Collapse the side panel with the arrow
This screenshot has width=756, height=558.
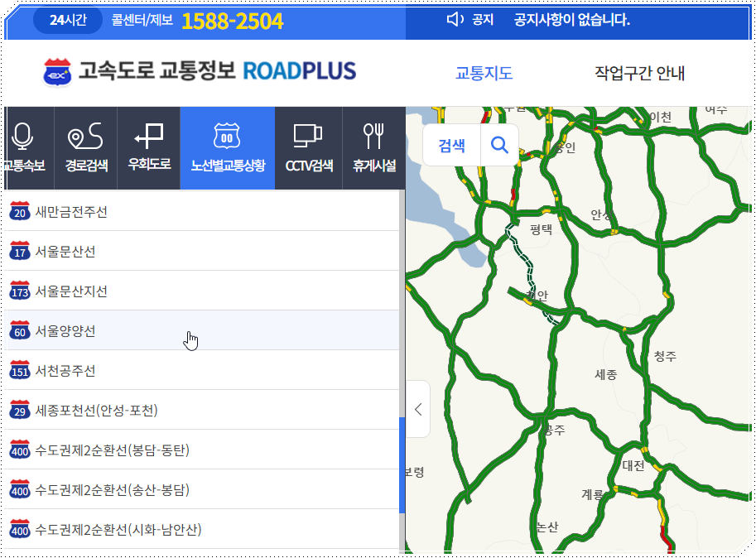click(418, 409)
